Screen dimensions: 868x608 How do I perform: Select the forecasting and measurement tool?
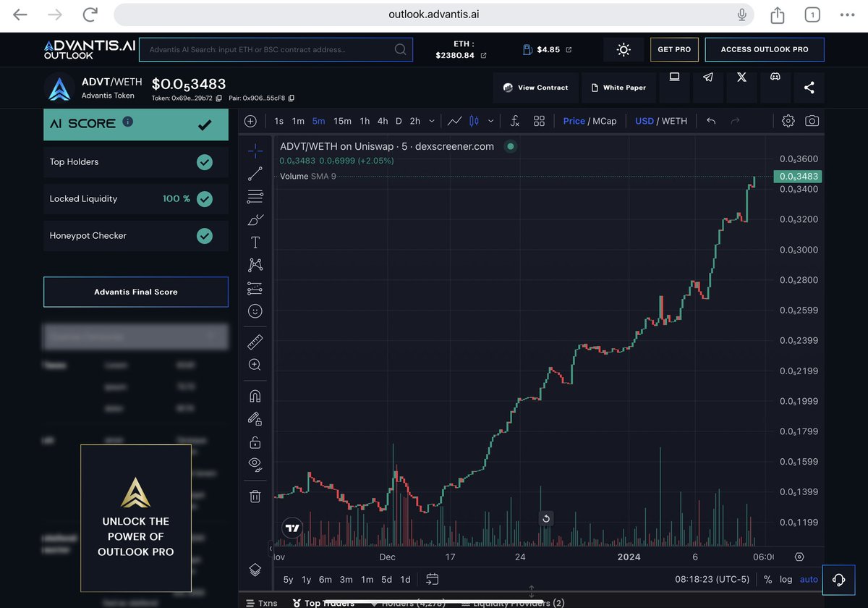255,288
